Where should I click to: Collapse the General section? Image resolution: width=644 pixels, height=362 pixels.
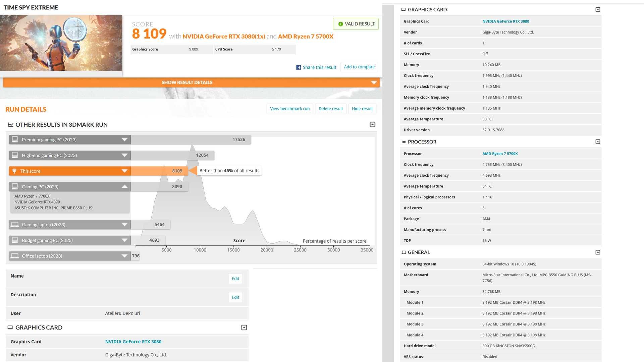pyautogui.click(x=598, y=252)
